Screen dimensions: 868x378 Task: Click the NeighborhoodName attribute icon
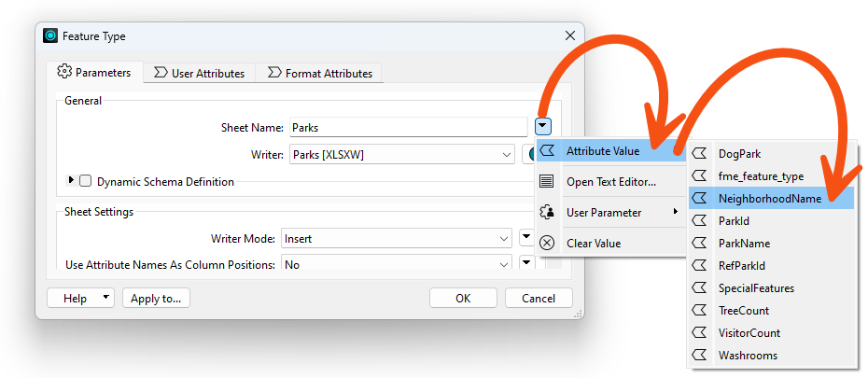[x=700, y=198]
